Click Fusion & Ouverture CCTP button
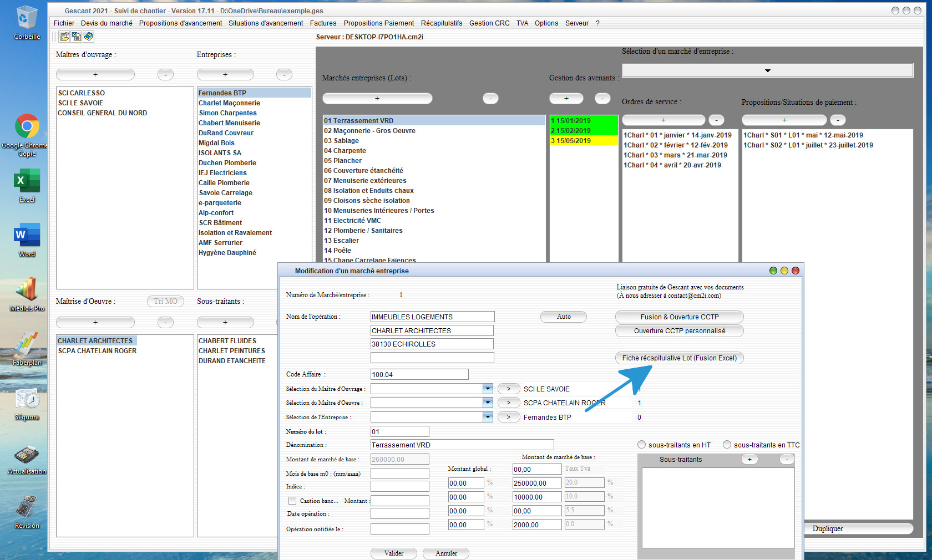The image size is (932, 560). (680, 317)
